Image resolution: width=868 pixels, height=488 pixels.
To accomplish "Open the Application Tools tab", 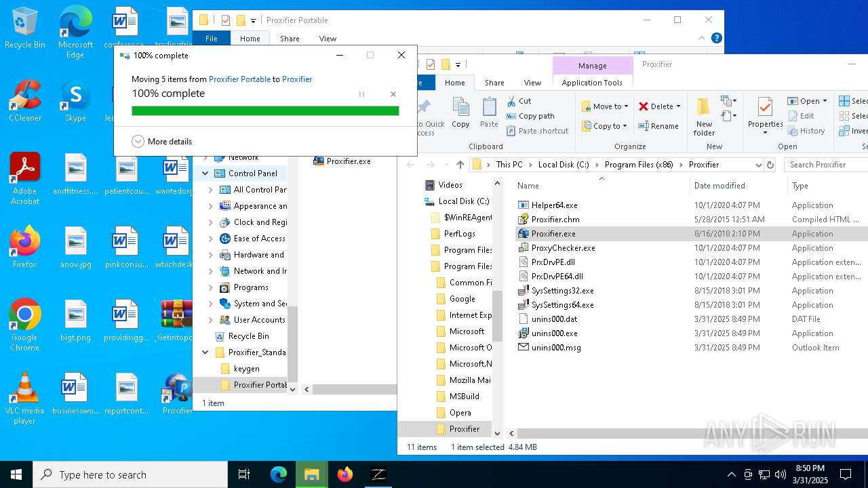I will [x=592, y=83].
